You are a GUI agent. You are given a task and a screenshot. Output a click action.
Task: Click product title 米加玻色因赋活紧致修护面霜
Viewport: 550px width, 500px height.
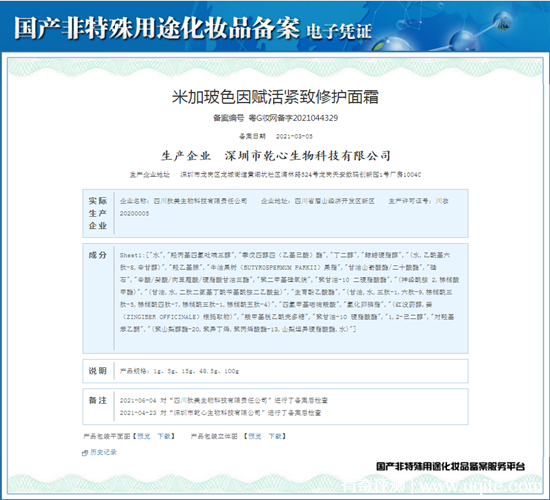tap(275, 97)
